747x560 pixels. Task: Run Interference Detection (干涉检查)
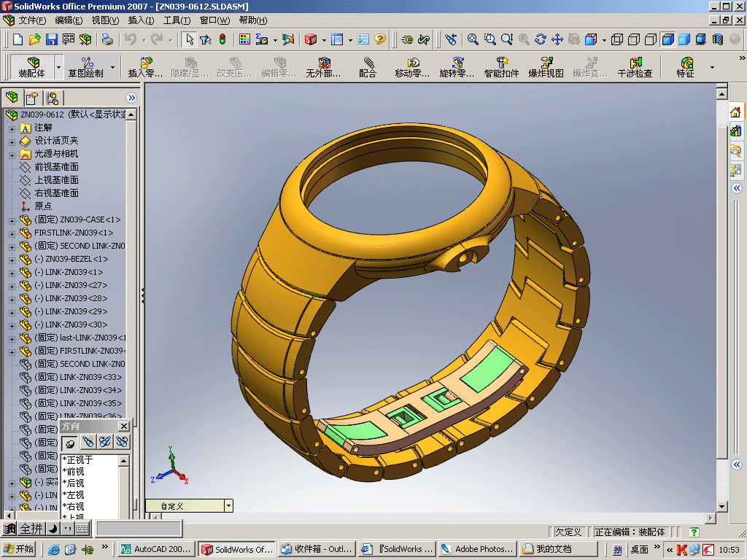635,67
